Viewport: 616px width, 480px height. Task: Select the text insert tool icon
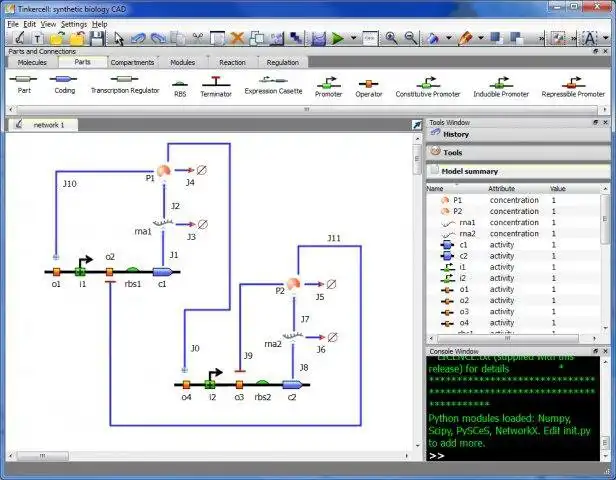(37, 39)
